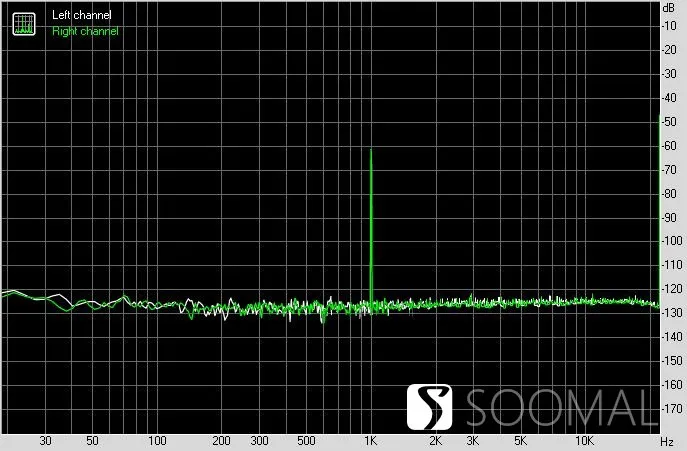This screenshot has width=687, height=451.
Task: Click the -80 dB axis label
Action: [x=669, y=194]
